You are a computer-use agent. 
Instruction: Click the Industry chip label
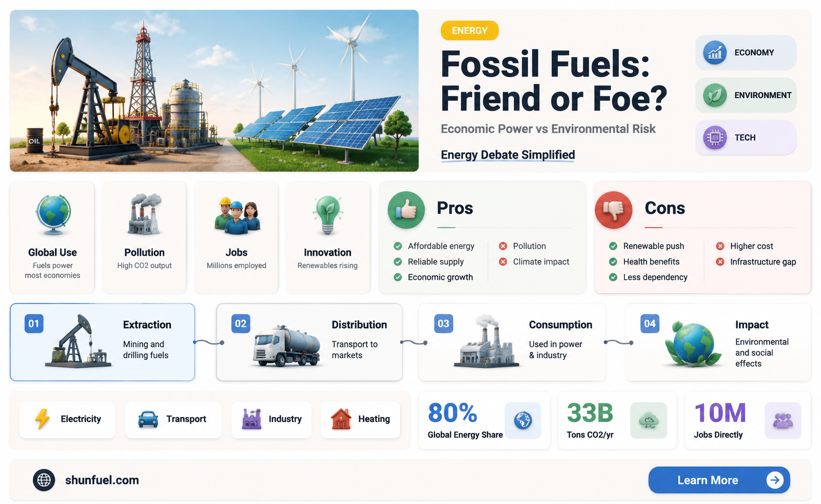pyautogui.click(x=285, y=419)
